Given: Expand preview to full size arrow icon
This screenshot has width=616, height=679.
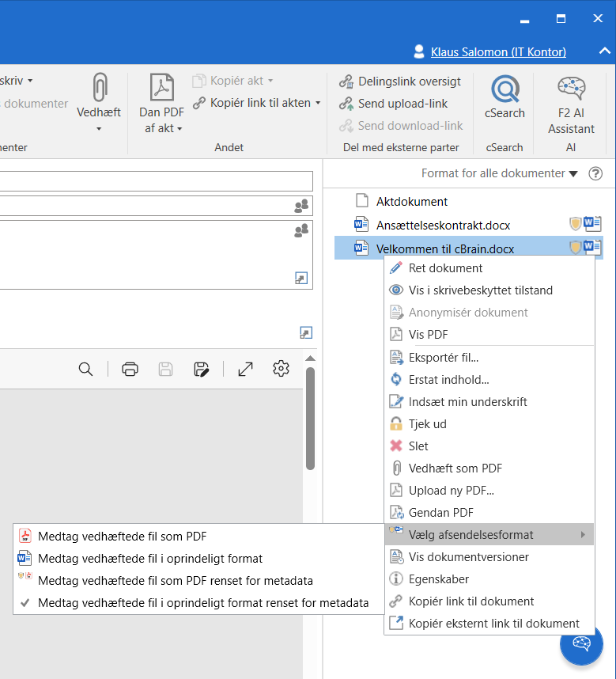Looking at the screenshot, I should coord(245,369).
